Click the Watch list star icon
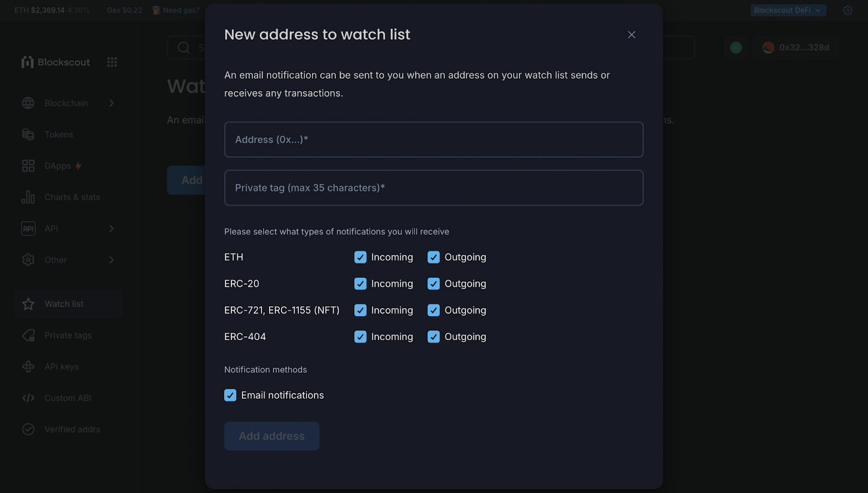The image size is (868, 493). [28, 304]
